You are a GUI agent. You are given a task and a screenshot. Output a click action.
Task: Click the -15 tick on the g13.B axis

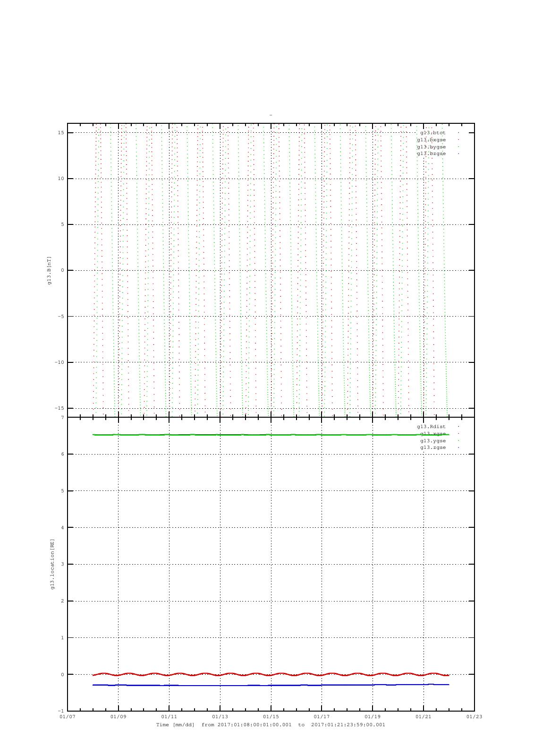click(59, 408)
